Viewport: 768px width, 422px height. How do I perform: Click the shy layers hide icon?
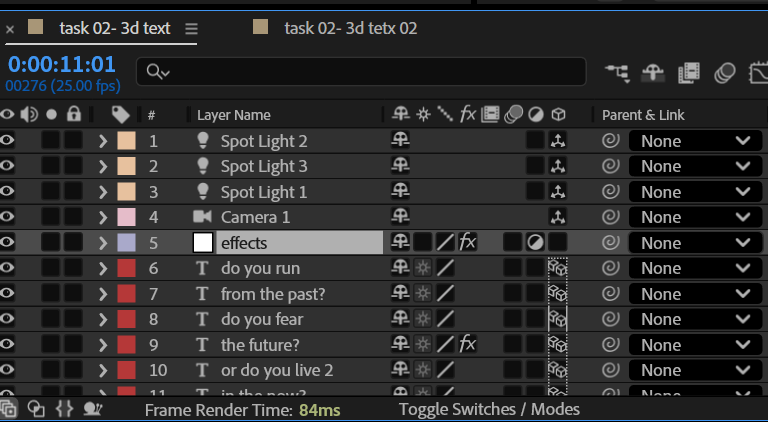(x=652, y=72)
